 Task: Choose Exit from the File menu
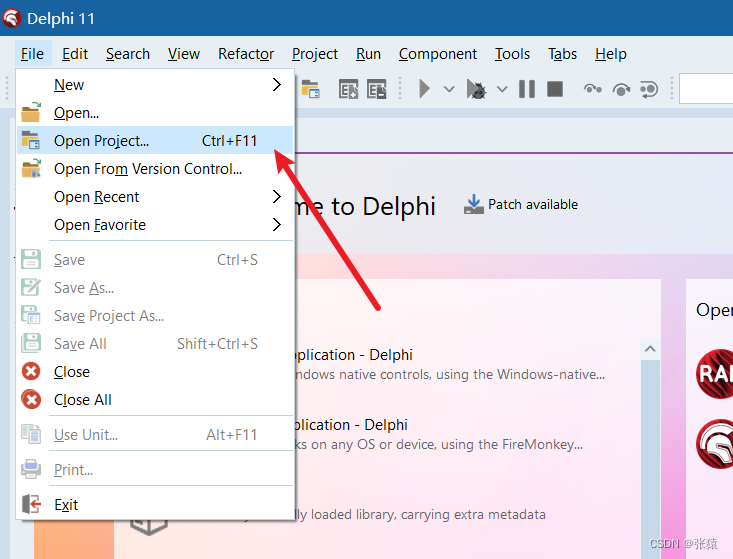(x=155, y=504)
